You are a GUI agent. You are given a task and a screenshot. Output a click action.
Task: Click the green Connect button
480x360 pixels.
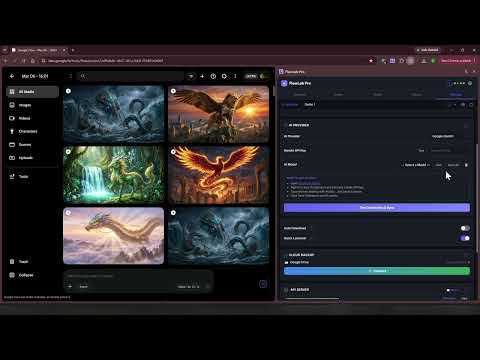coord(377,271)
